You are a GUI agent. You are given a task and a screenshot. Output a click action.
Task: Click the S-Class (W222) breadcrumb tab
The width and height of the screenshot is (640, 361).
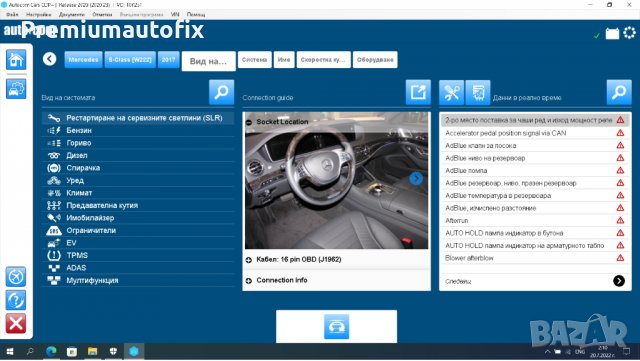130,60
